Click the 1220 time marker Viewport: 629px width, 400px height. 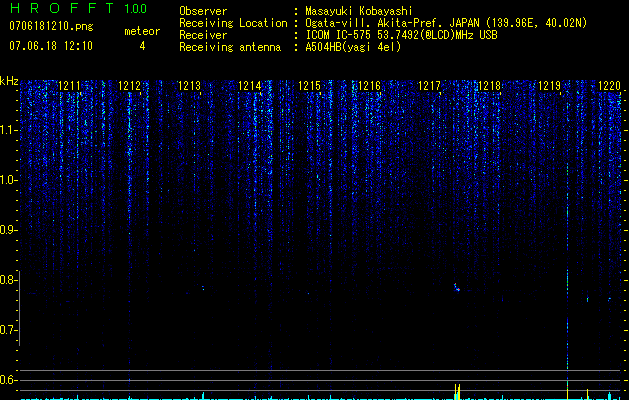[x=609, y=86]
